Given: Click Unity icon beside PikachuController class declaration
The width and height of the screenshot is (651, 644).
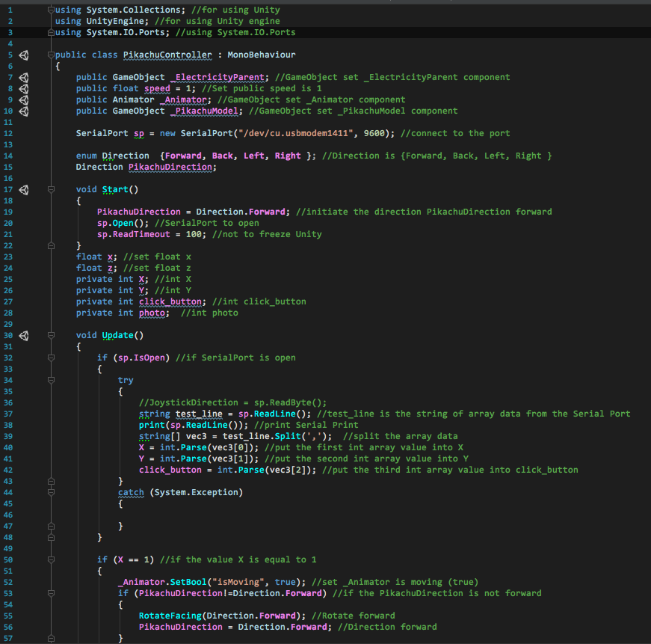Looking at the screenshot, I should (x=24, y=55).
